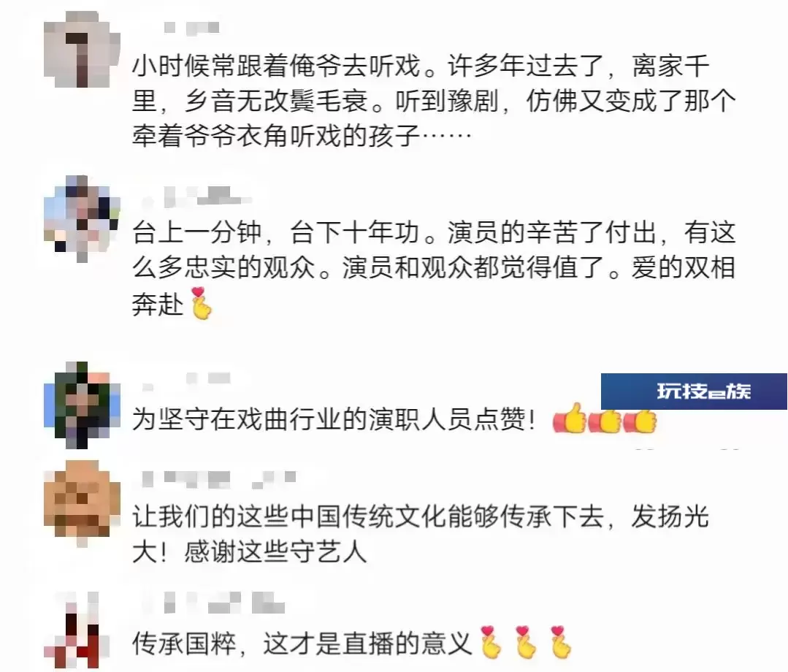
Task: Click the blurred username above the first comment
Action: (192, 27)
